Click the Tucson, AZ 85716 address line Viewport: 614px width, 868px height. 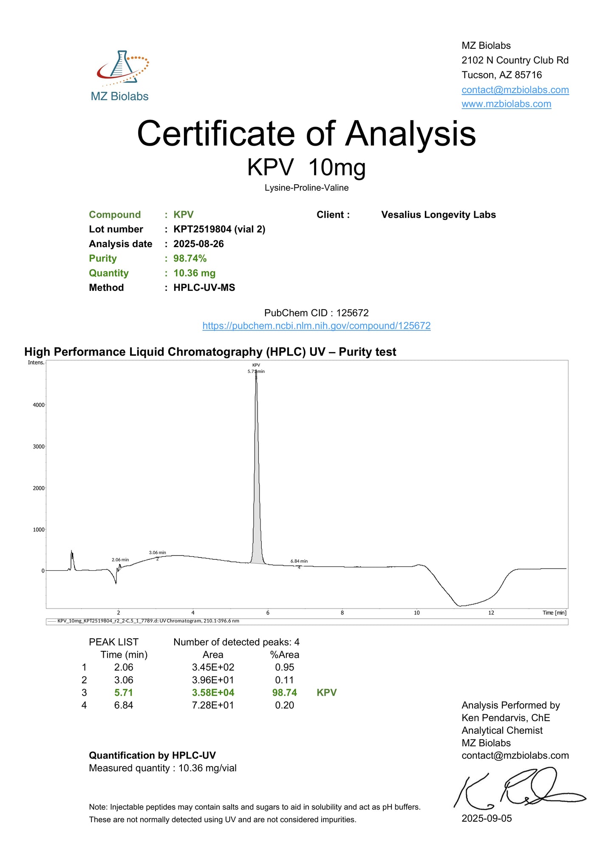502,75
